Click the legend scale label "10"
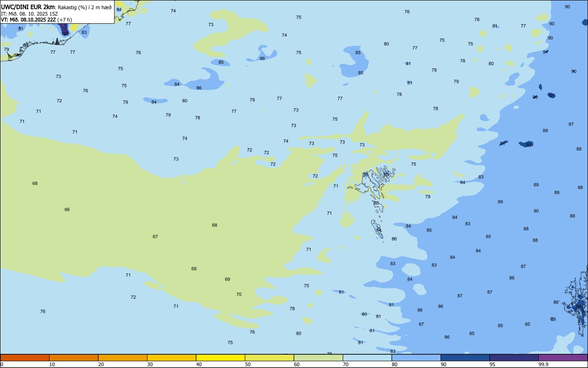The width and height of the screenshot is (588, 368). pyautogui.click(x=52, y=364)
